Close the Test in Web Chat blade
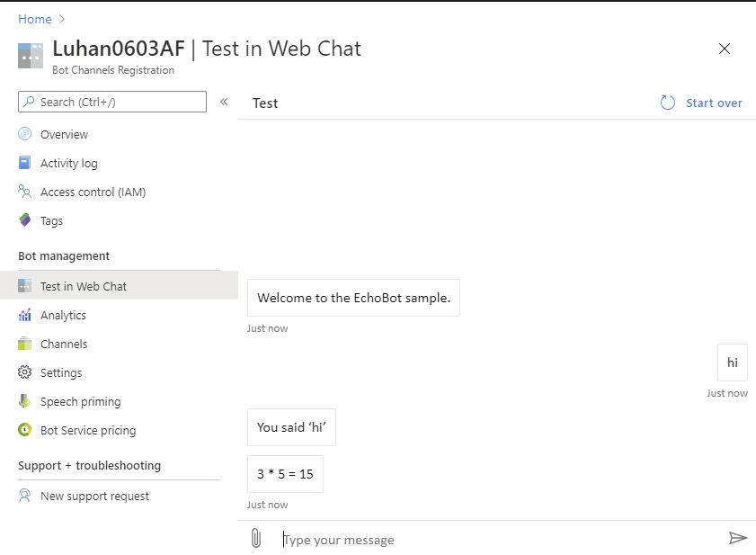The width and height of the screenshot is (756, 555). click(725, 49)
